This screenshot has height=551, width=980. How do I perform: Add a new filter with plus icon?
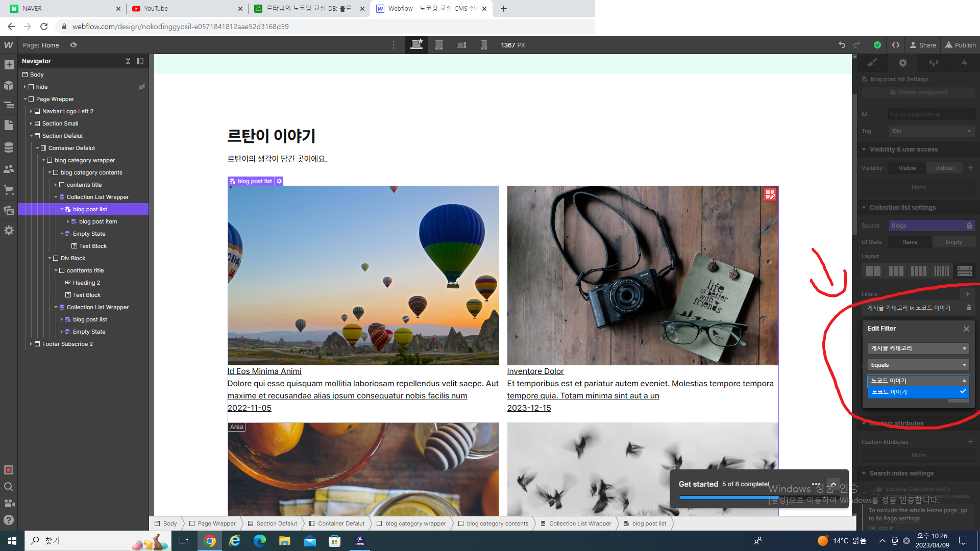[967, 294]
